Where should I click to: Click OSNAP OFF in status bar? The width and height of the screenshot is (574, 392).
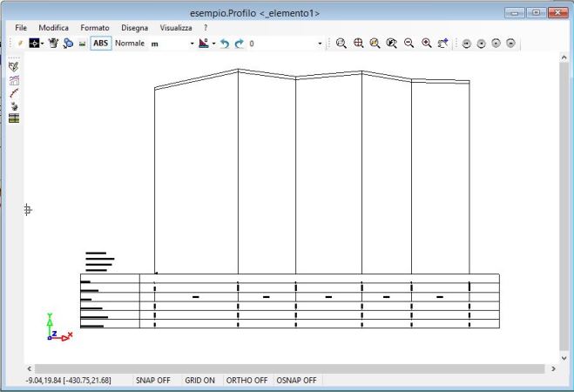[x=296, y=381]
